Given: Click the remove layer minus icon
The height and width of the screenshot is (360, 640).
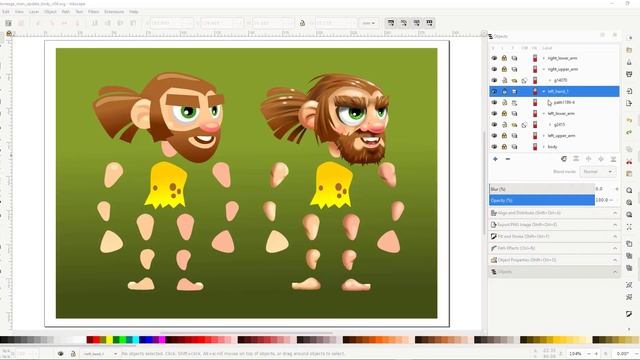Looking at the screenshot, I should [508, 159].
